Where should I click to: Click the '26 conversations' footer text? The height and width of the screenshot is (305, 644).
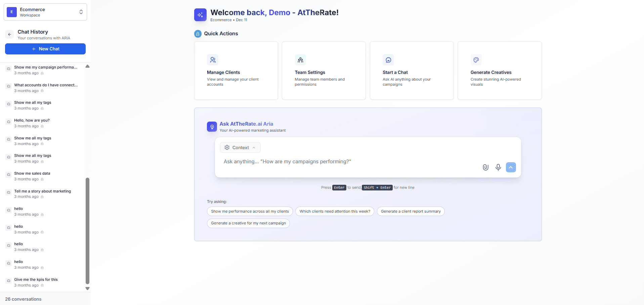pyautogui.click(x=23, y=299)
